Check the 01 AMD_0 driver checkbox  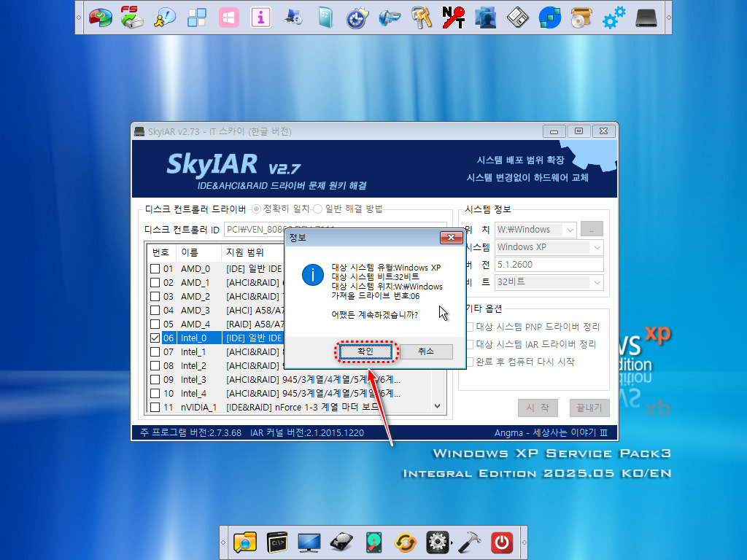click(155, 268)
